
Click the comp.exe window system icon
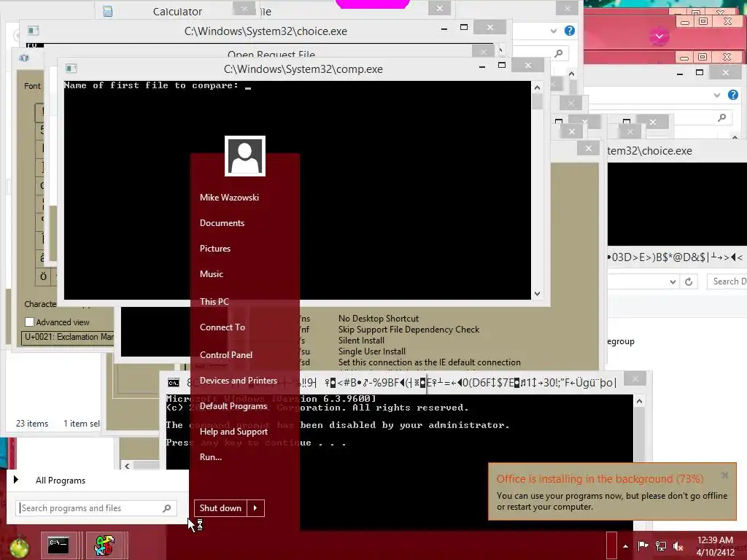(x=71, y=69)
